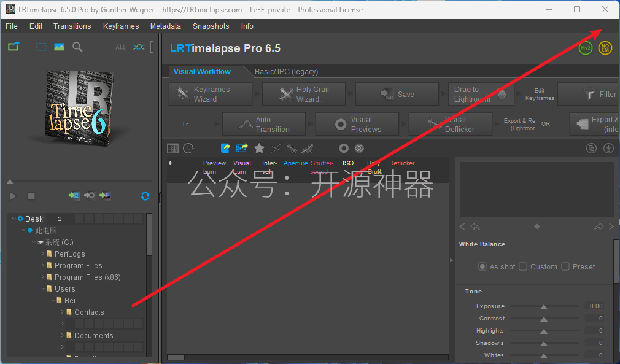This screenshot has height=364, width=620.
Task: Click the overlapping diamonds icon in the table toolbar
Action: (359, 148)
